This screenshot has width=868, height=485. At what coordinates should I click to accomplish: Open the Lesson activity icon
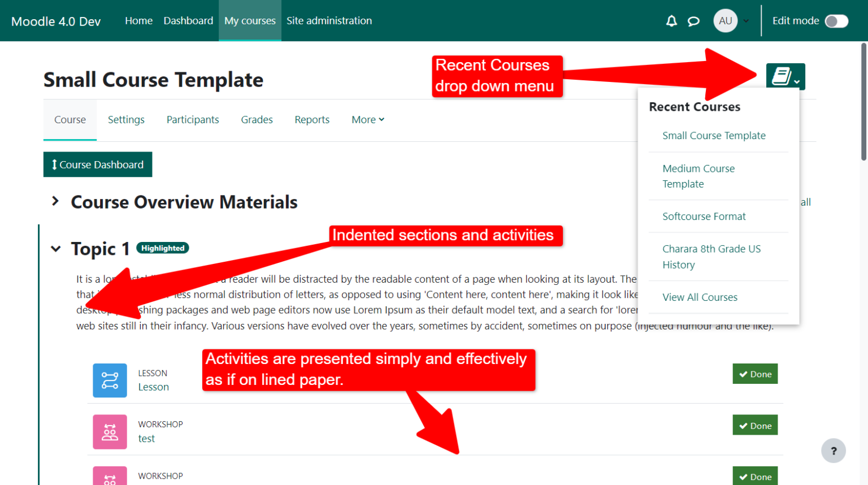coord(110,380)
